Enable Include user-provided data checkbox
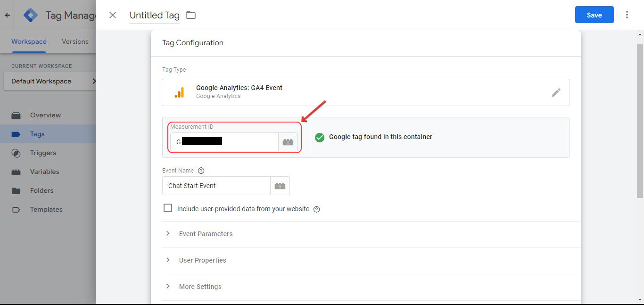The image size is (644, 305). point(168,208)
